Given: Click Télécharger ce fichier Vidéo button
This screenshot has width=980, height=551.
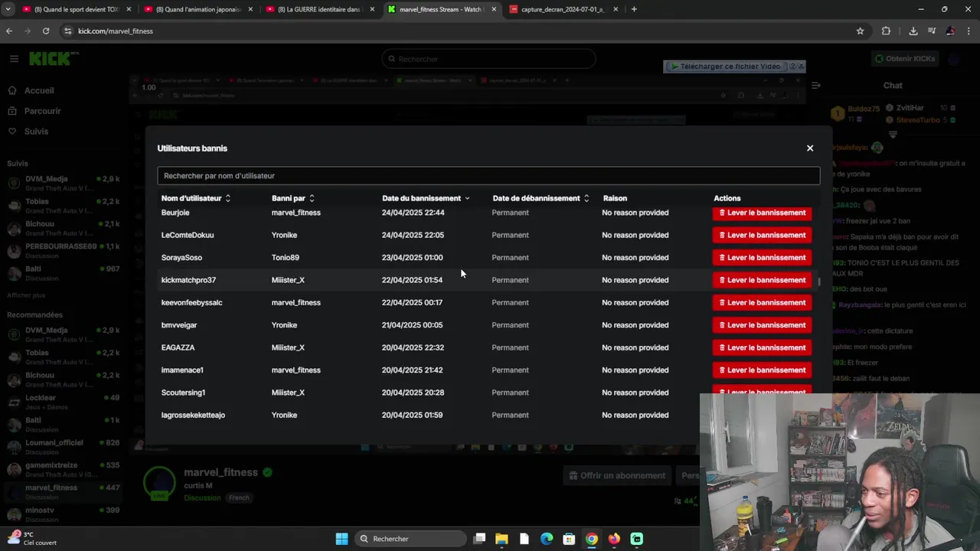Looking at the screenshot, I should click(x=726, y=67).
